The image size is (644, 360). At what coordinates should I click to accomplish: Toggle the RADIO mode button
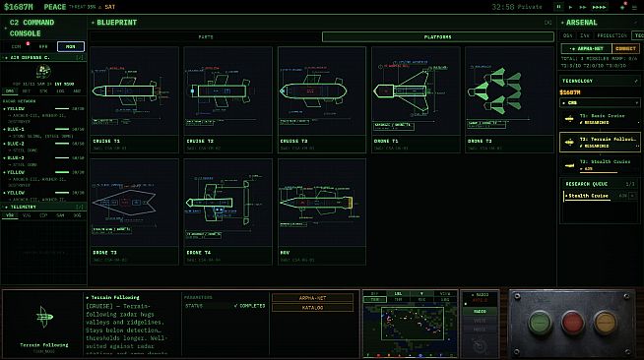(x=480, y=312)
